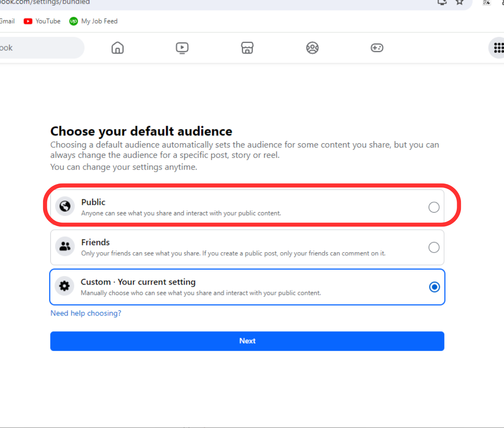The width and height of the screenshot is (504, 428).
Task: Open the Need help choosing? link
Action: coord(86,313)
